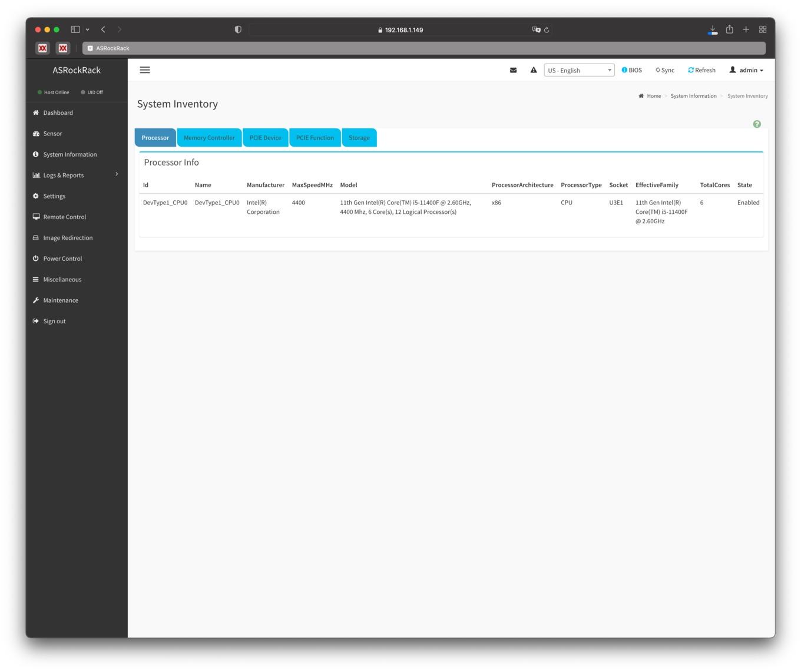
Task: Open the mail messages envelope icon
Action: pos(514,70)
